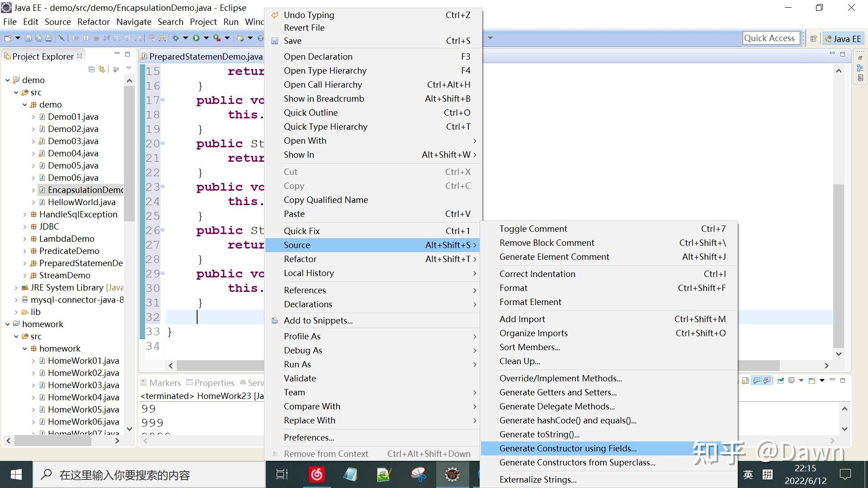Collapse the demo project node

tap(7, 80)
